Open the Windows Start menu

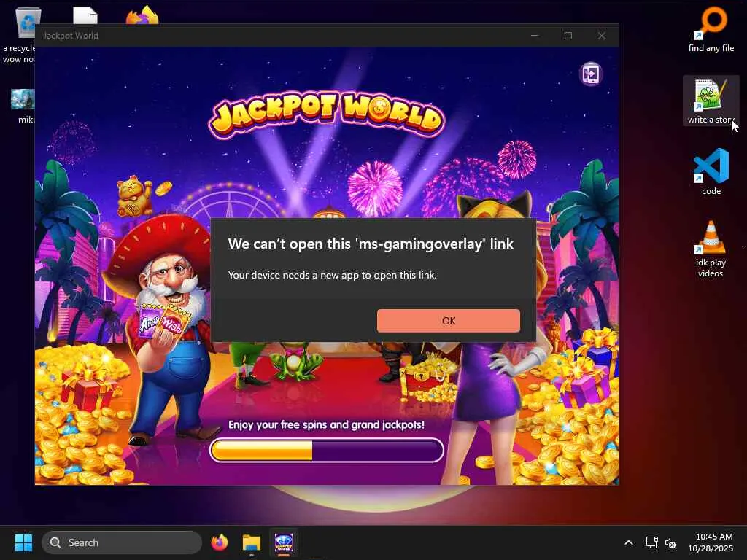tap(23, 542)
